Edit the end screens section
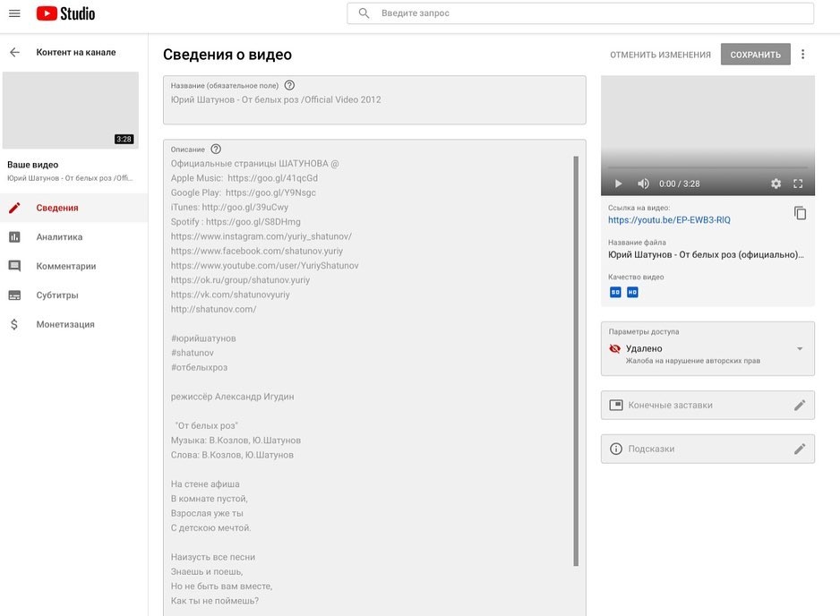This screenshot has width=840, height=616. 800,405
